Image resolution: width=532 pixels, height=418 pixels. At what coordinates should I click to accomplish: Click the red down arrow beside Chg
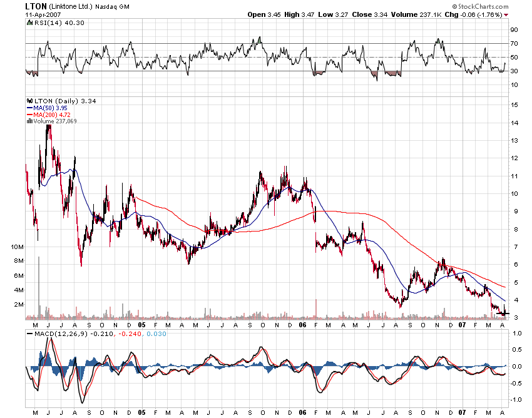point(506,15)
